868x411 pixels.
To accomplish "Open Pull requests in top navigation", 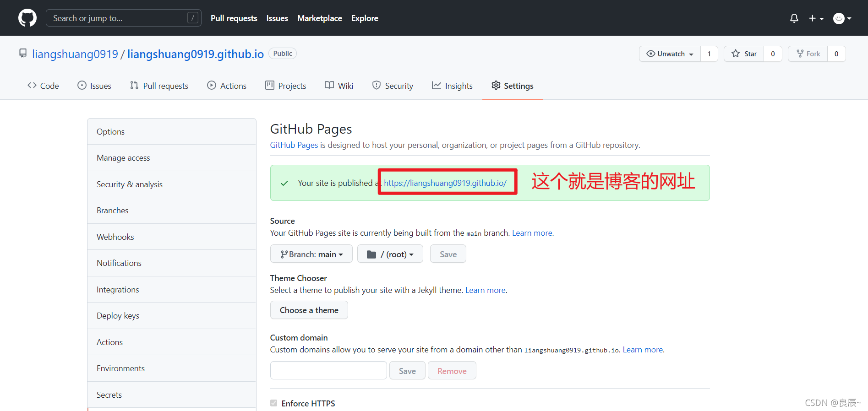I will [234, 18].
